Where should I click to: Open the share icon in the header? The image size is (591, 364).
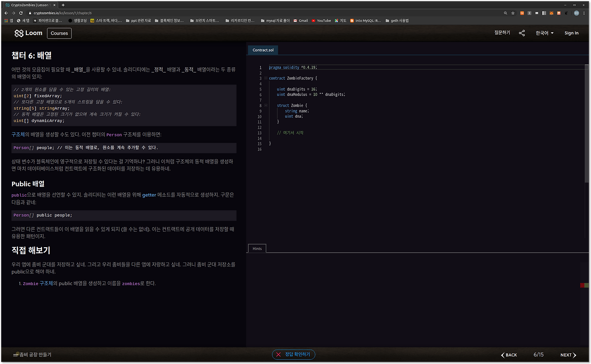tap(522, 33)
